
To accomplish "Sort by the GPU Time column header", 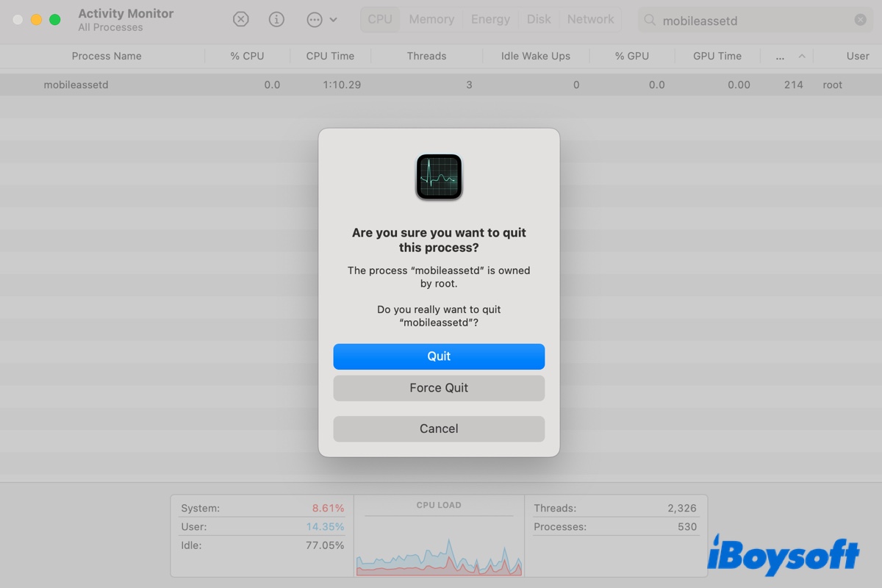I will [x=717, y=56].
